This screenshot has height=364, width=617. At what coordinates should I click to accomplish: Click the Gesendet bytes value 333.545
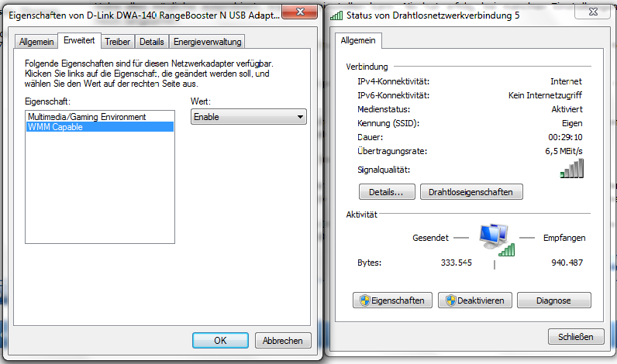456,263
